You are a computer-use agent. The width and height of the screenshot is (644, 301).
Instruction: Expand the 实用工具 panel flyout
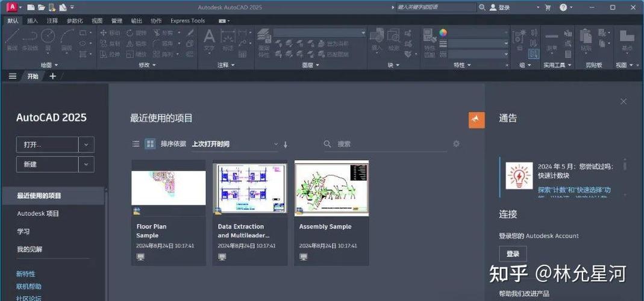(x=557, y=65)
